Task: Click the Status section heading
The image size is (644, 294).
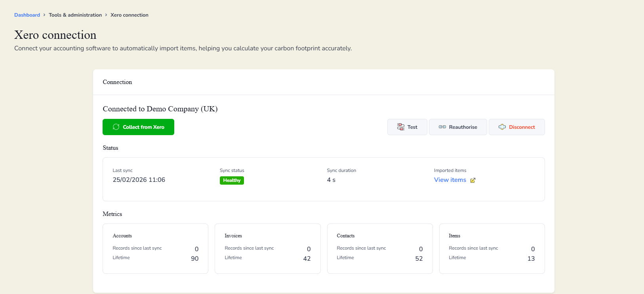Action: click(x=111, y=148)
